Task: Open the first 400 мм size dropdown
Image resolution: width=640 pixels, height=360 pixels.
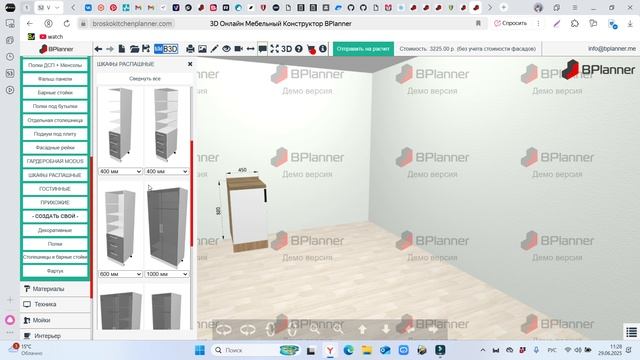Action: [x=120, y=171]
